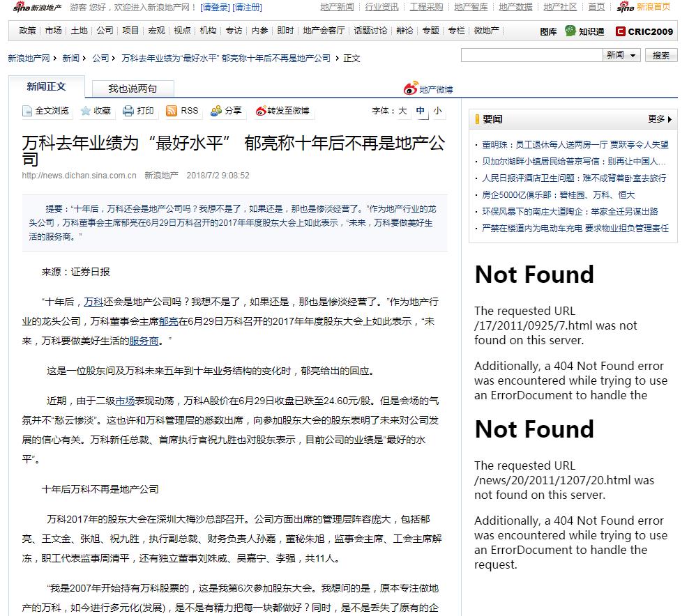The width and height of the screenshot is (696, 616).
Task: Open the 图库 link
Action: (x=548, y=31)
